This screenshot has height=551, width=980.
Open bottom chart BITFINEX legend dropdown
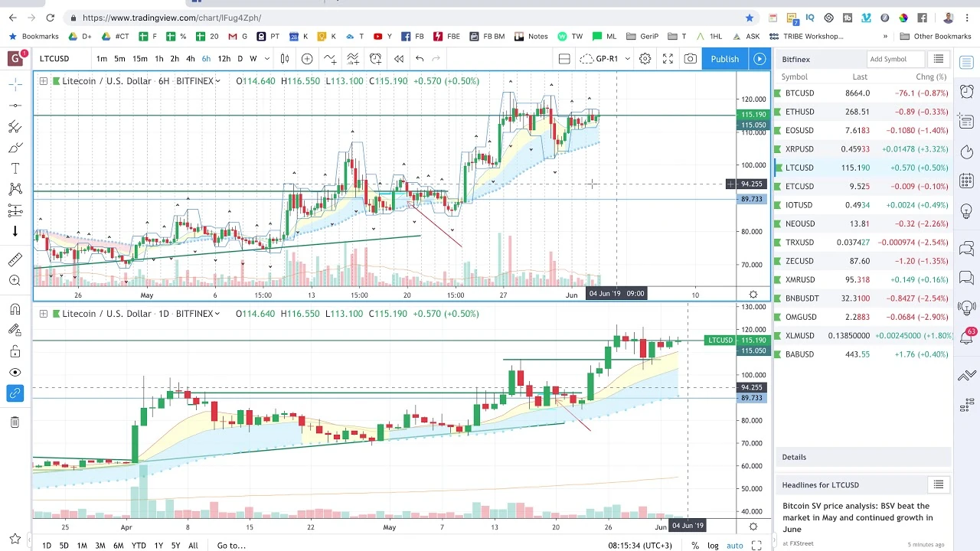tap(218, 314)
